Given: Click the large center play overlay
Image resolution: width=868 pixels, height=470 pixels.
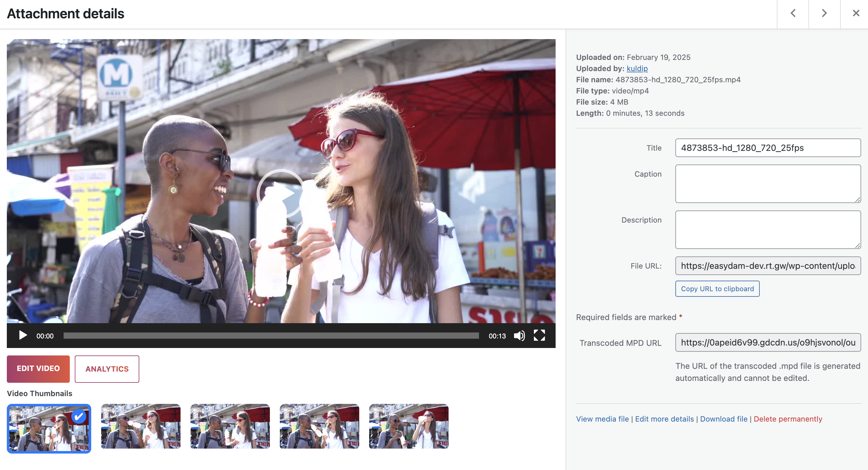Looking at the screenshot, I should pos(281,193).
